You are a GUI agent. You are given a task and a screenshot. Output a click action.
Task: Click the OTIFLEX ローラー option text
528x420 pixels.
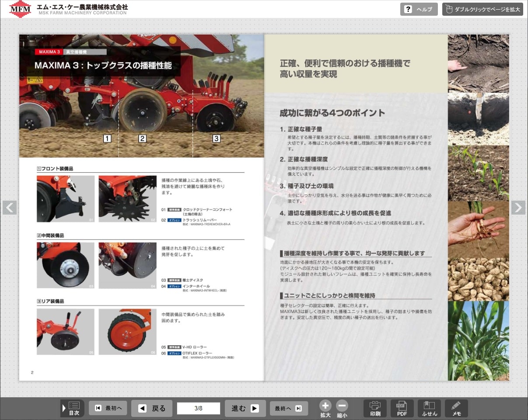click(x=197, y=353)
